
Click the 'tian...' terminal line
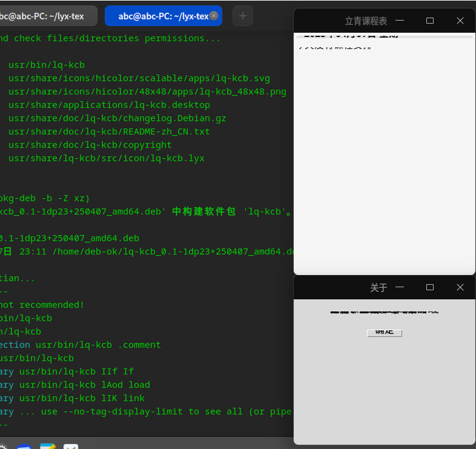(18, 279)
